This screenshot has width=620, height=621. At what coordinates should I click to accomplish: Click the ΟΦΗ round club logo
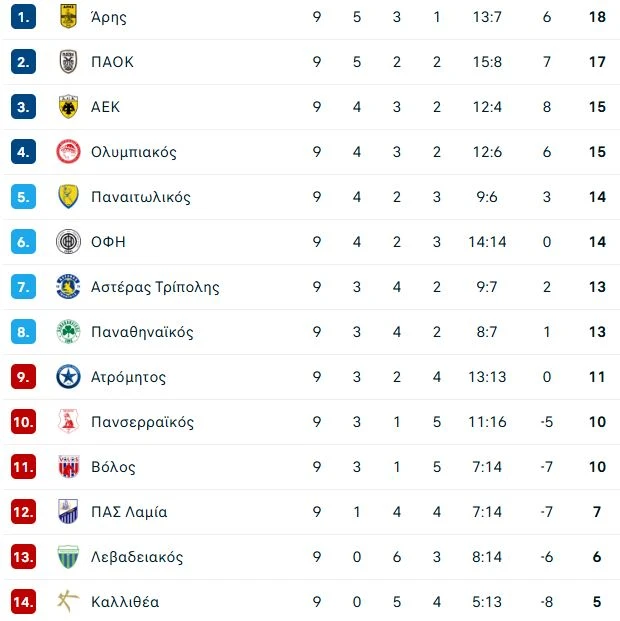click(x=68, y=242)
